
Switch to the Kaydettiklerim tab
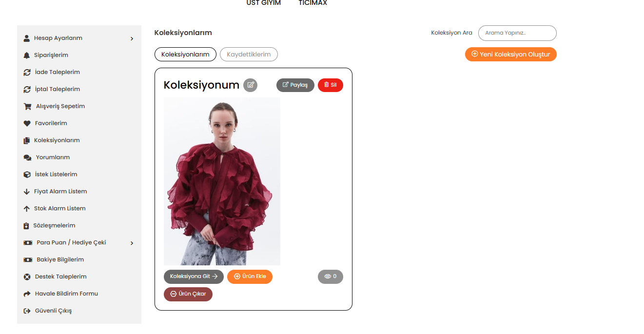(249, 55)
